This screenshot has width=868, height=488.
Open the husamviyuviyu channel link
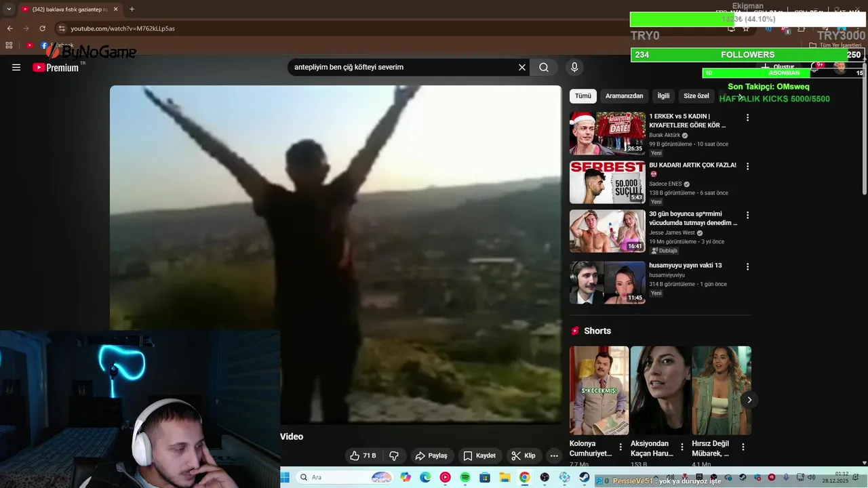[x=667, y=275]
